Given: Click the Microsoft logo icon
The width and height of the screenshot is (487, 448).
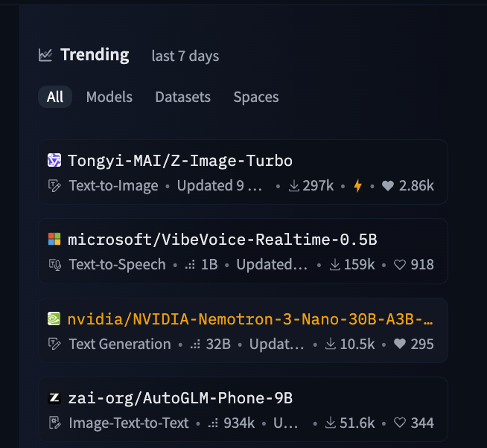Looking at the screenshot, I should pos(54,239).
